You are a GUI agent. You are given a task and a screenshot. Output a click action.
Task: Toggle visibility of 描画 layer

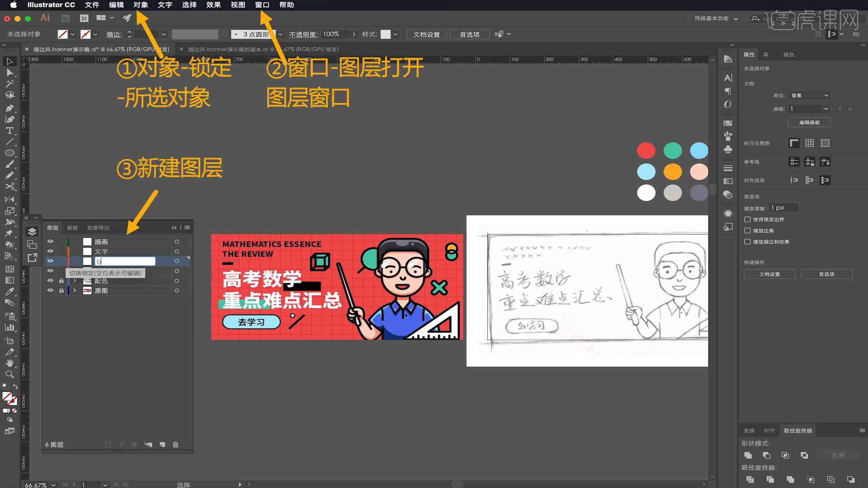click(51, 241)
